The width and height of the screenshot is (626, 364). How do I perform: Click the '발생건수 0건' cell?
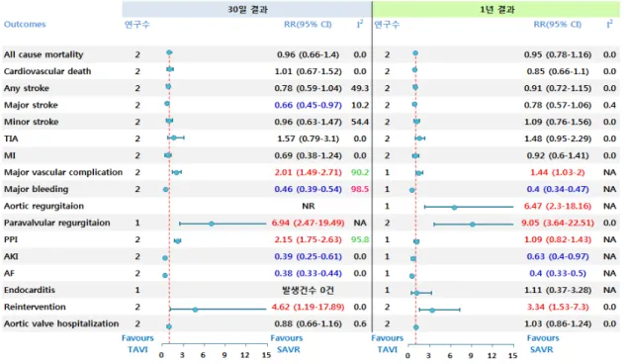[308, 290]
